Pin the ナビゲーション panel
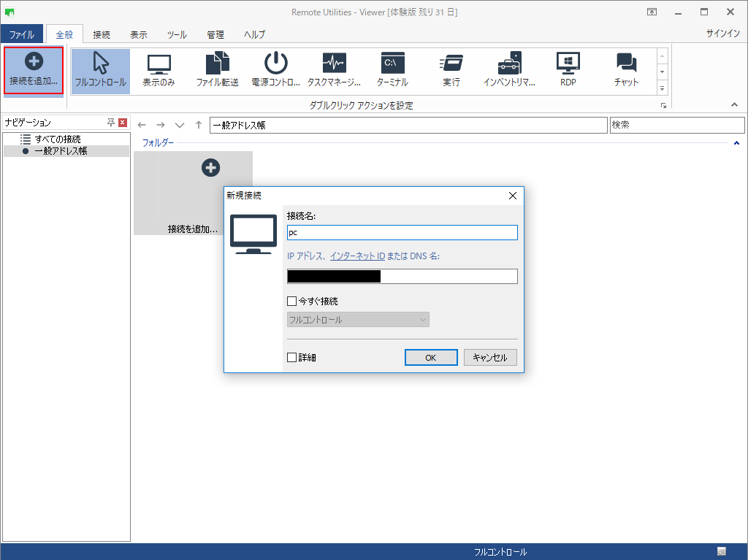 point(112,122)
